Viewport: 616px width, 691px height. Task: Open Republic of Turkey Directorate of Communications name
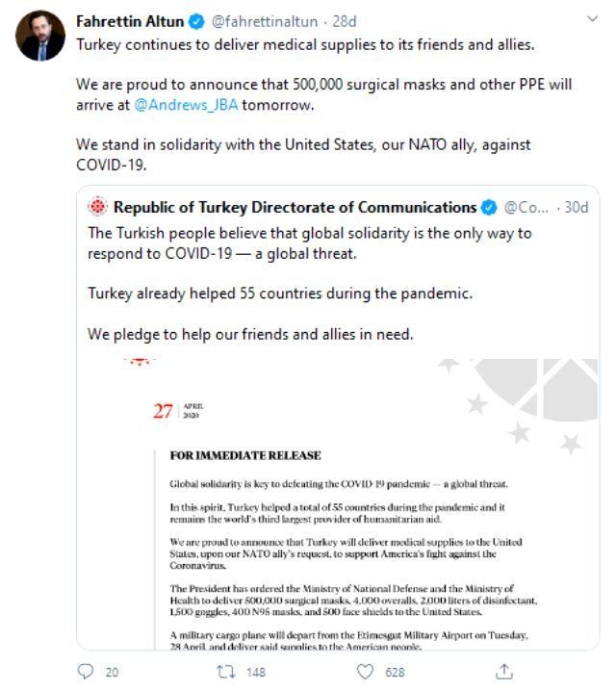pyautogui.click(x=295, y=207)
